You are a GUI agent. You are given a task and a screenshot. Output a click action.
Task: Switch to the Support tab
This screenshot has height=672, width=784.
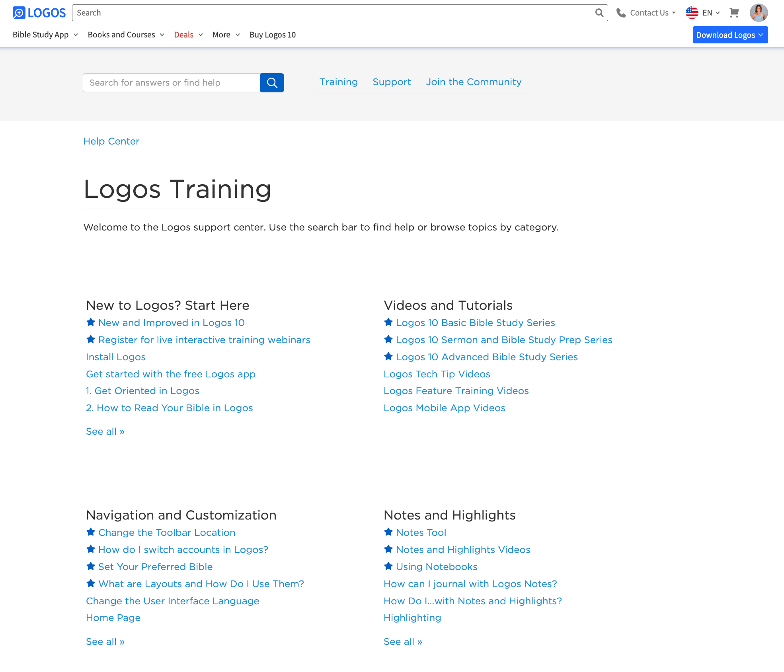(391, 82)
